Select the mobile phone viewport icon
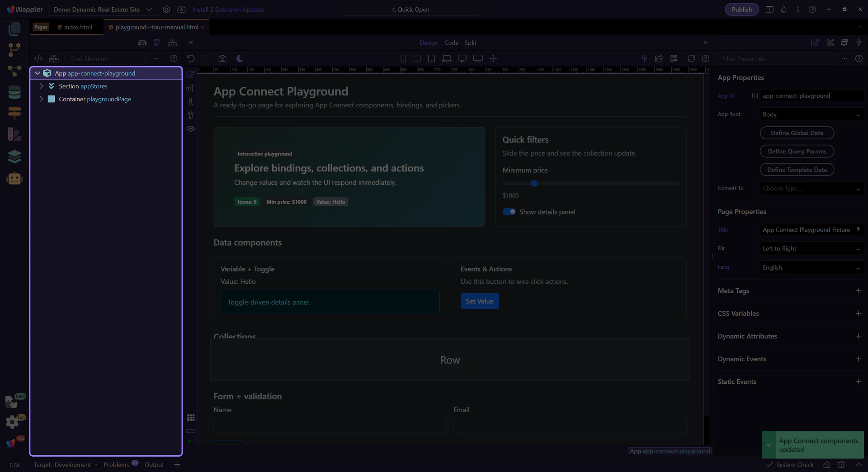868x472 pixels. [403, 58]
